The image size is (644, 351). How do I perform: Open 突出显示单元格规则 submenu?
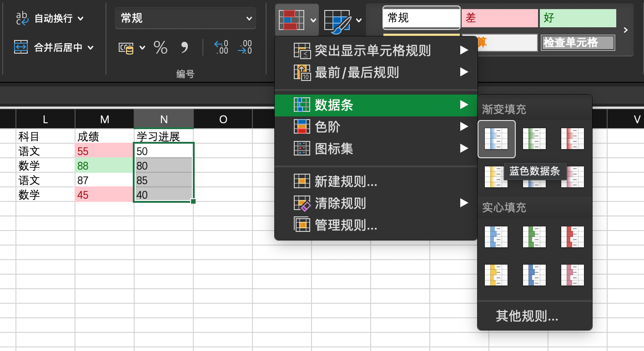tap(373, 51)
